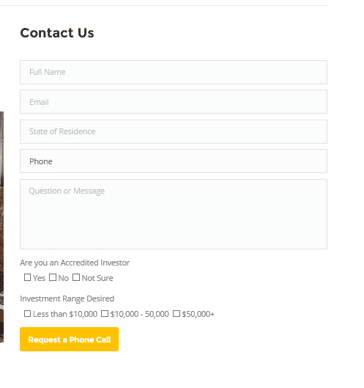The width and height of the screenshot is (364, 388).
Task: Click the Not Sure label text
Action: point(97,278)
